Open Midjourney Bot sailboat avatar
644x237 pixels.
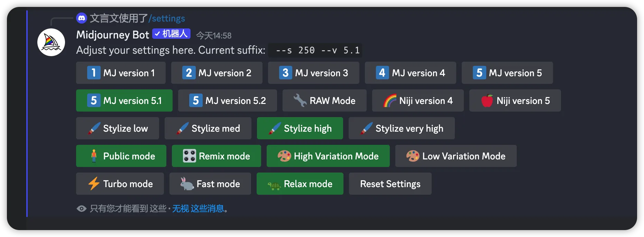tap(51, 42)
